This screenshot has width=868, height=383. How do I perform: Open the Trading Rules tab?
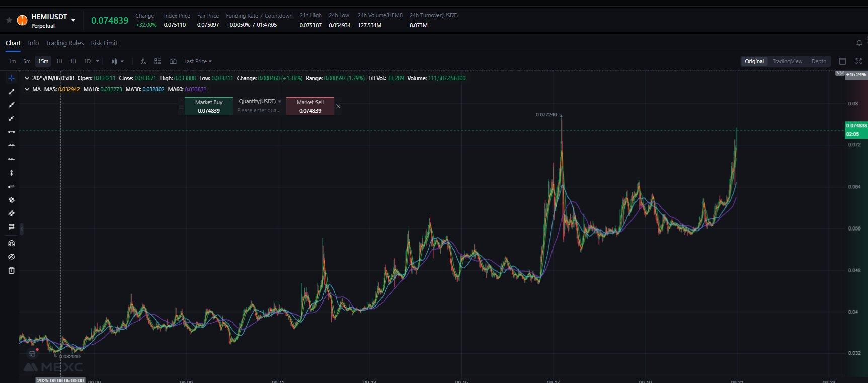[x=64, y=43]
